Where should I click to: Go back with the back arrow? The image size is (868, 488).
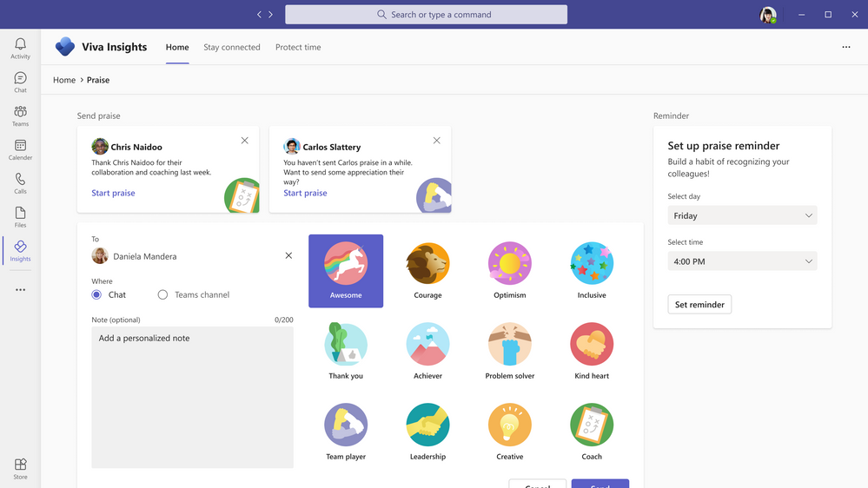click(259, 15)
